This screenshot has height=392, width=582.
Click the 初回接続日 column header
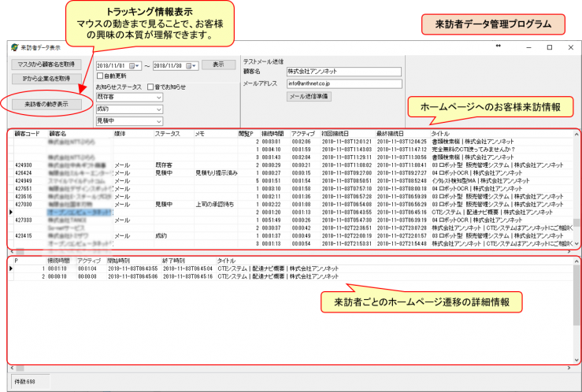(335, 134)
